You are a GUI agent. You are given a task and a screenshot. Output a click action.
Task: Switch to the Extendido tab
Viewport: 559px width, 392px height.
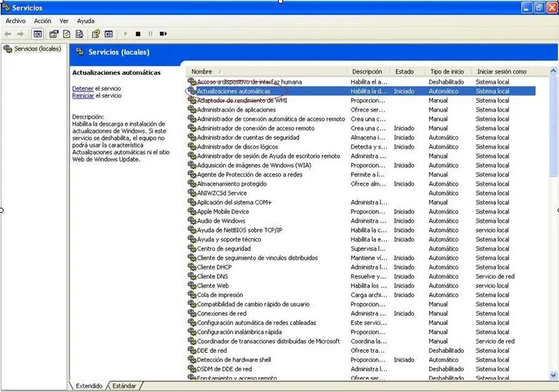(89, 386)
